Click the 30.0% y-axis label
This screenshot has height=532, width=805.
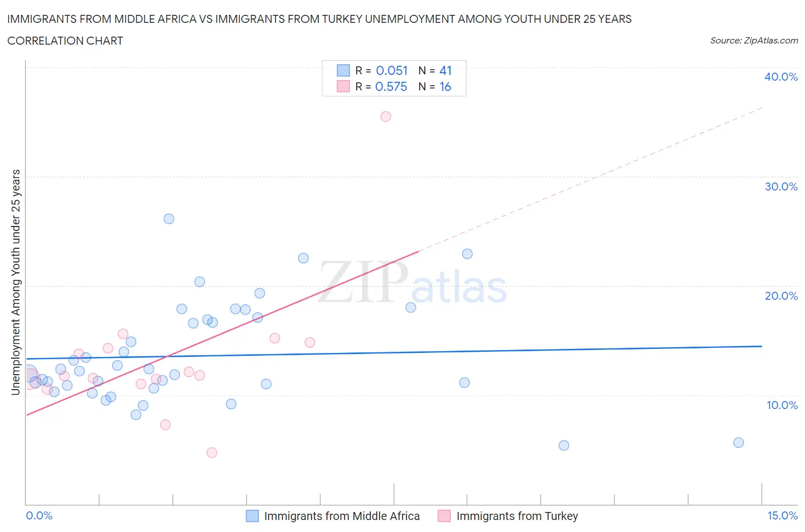(x=781, y=186)
